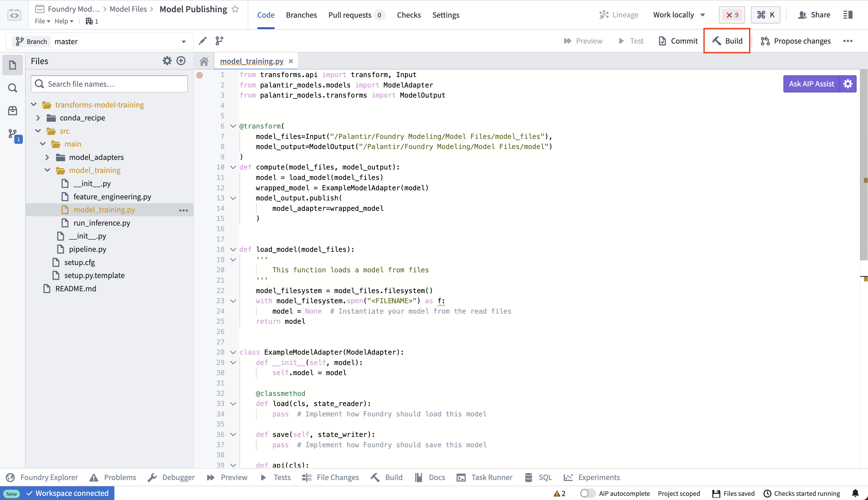Click the Commit button
Screen dimensions: 868x500
(x=678, y=41)
